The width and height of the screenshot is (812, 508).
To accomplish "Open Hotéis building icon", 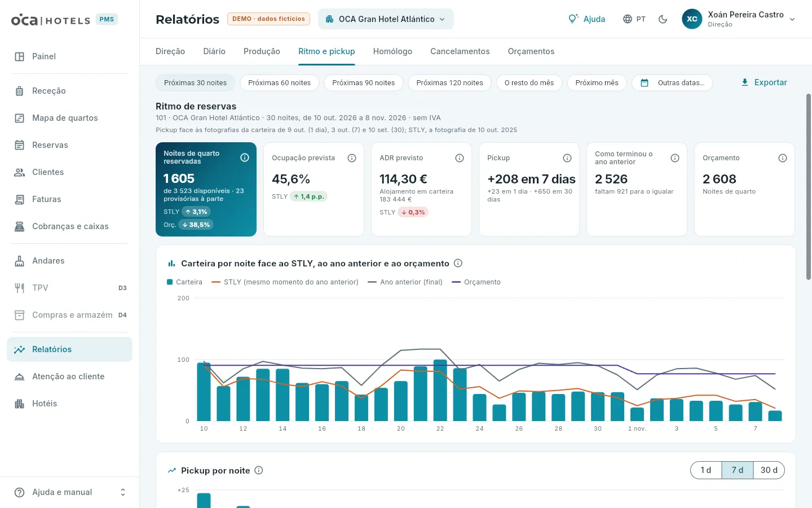I will pyautogui.click(x=19, y=404).
